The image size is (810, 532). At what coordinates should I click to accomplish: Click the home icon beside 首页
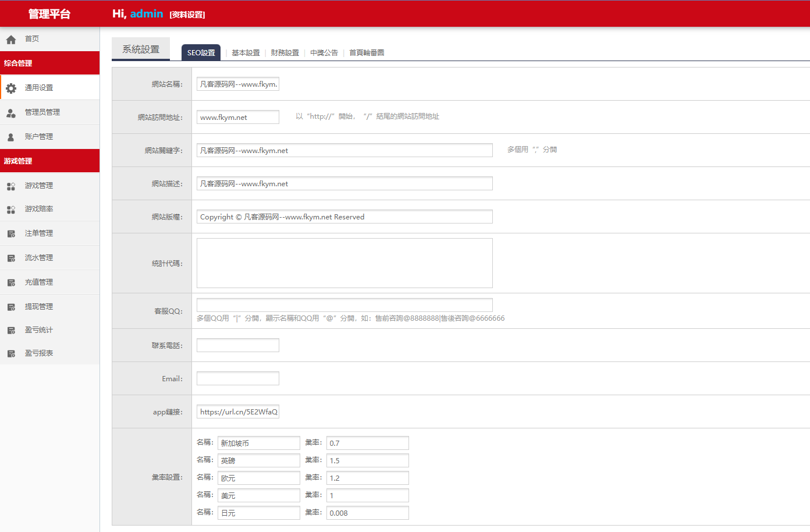coord(10,40)
